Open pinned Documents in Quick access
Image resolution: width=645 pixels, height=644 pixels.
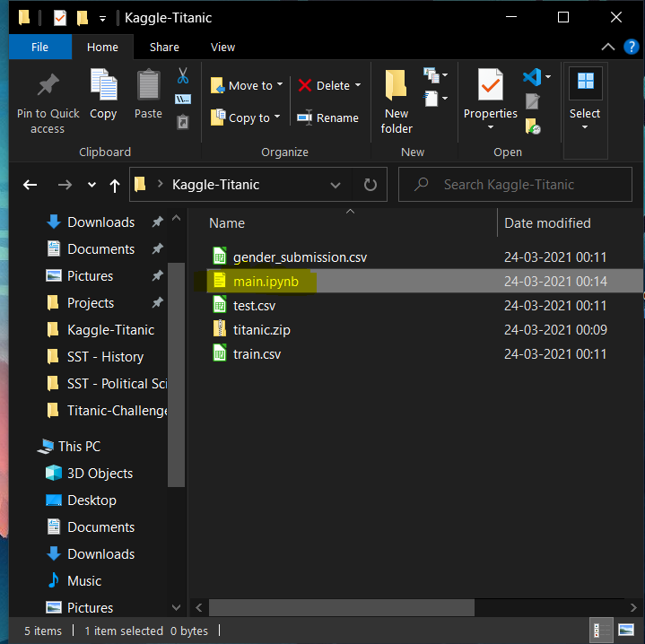pyautogui.click(x=100, y=249)
